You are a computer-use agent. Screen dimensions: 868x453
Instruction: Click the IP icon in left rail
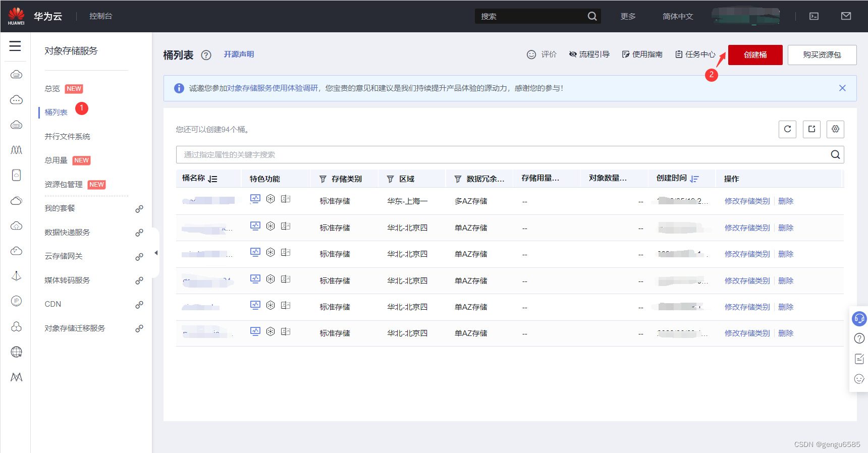16,301
